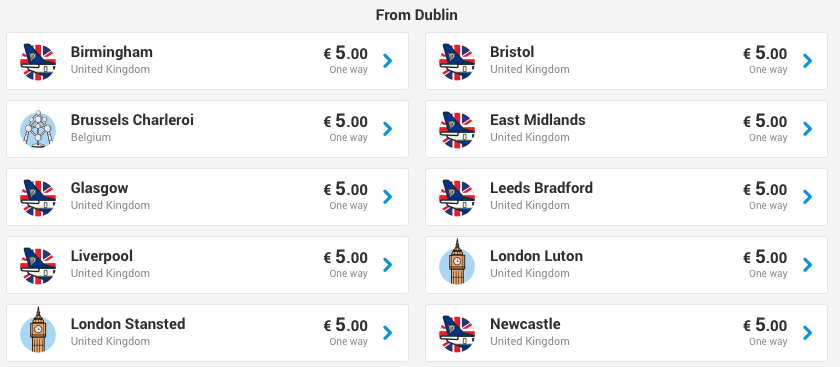Click the Glasgow Union Jack plane icon
840x367 pixels.
coord(38,197)
